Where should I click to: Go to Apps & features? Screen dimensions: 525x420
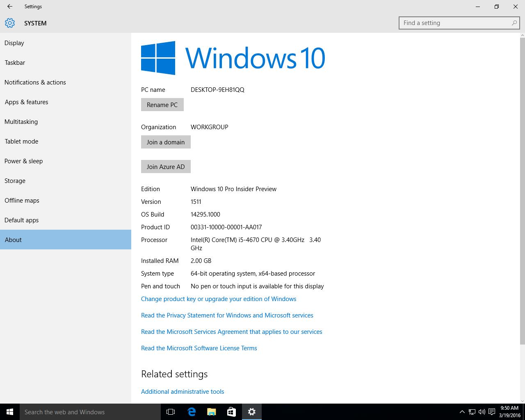[66, 102]
